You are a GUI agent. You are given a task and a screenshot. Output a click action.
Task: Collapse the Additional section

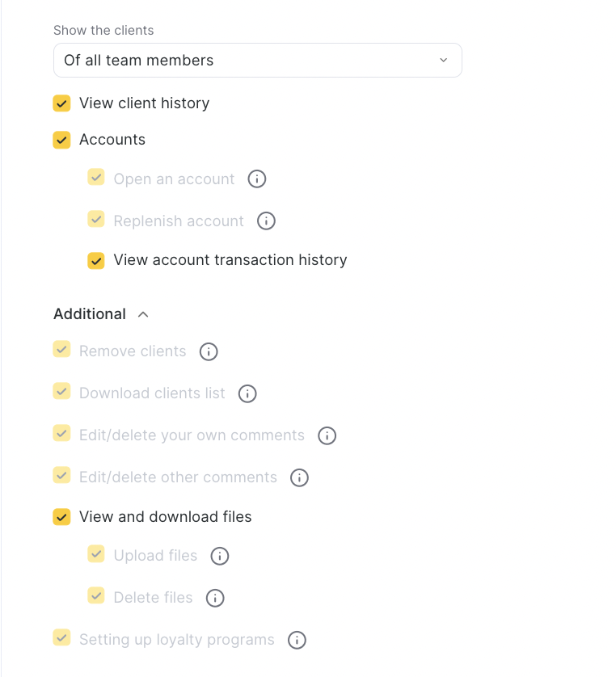click(143, 314)
